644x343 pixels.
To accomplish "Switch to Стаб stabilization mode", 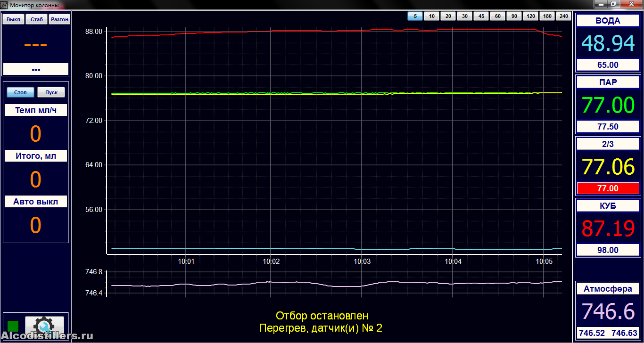I will tap(36, 19).
